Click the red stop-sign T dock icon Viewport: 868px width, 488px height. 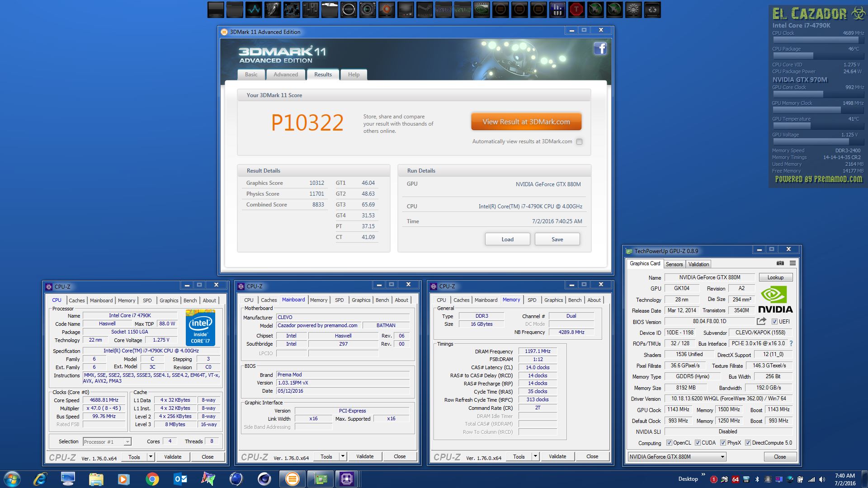(576, 9)
